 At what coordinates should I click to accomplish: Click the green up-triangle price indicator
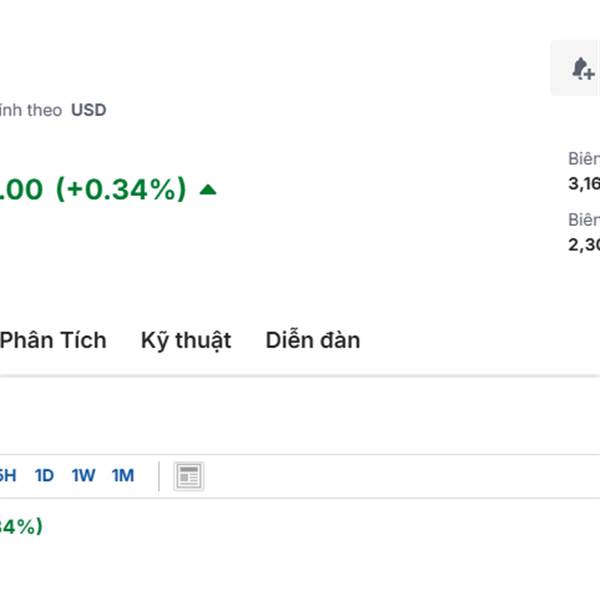coord(208,189)
